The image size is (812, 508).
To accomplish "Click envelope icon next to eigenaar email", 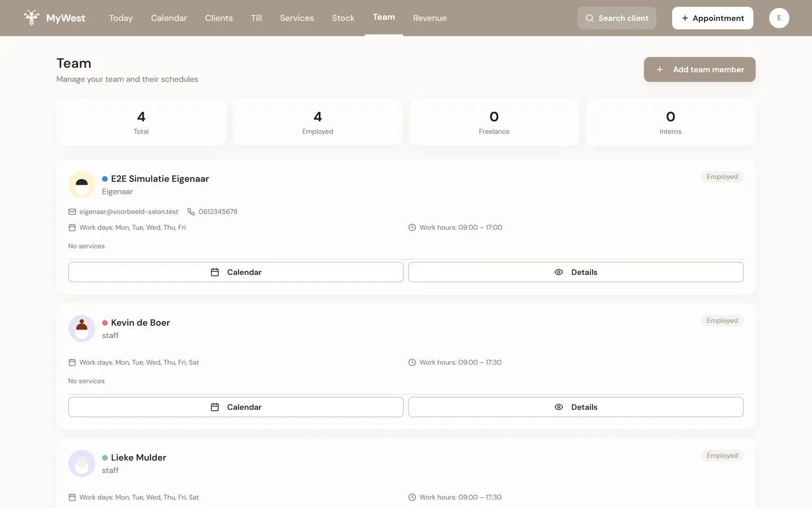I will (x=72, y=212).
